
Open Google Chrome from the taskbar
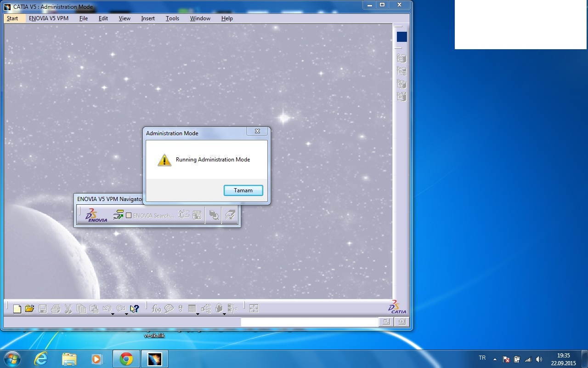click(x=126, y=358)
